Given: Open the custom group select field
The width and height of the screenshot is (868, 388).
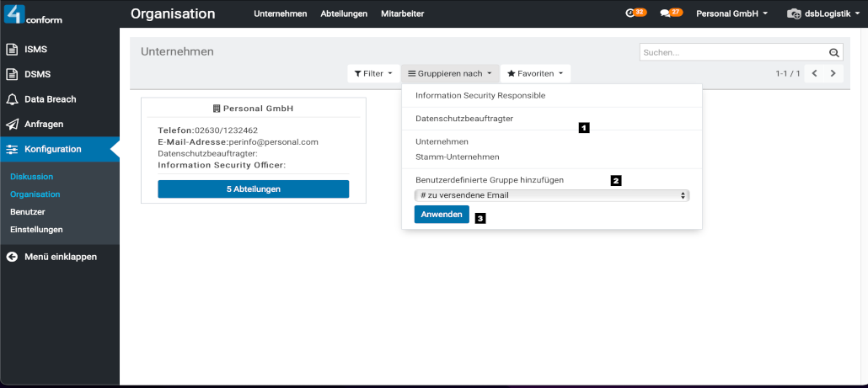Looking at the screenshot, I should [552, 195].
